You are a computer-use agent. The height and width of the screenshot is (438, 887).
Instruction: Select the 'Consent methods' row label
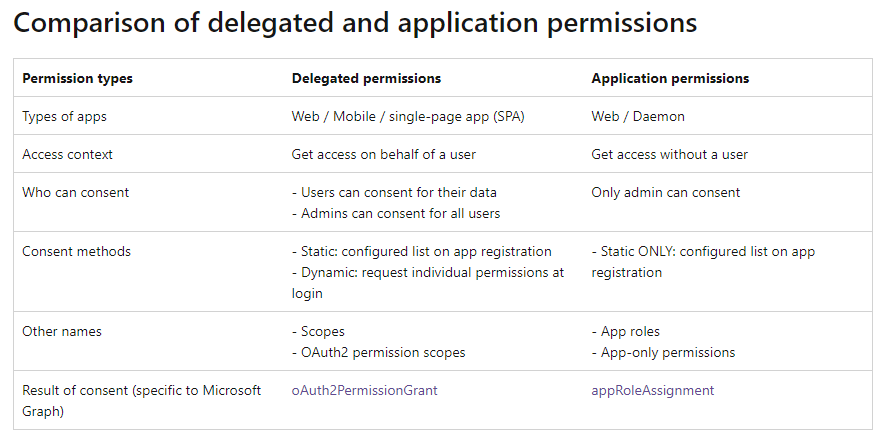click(76, 251)
